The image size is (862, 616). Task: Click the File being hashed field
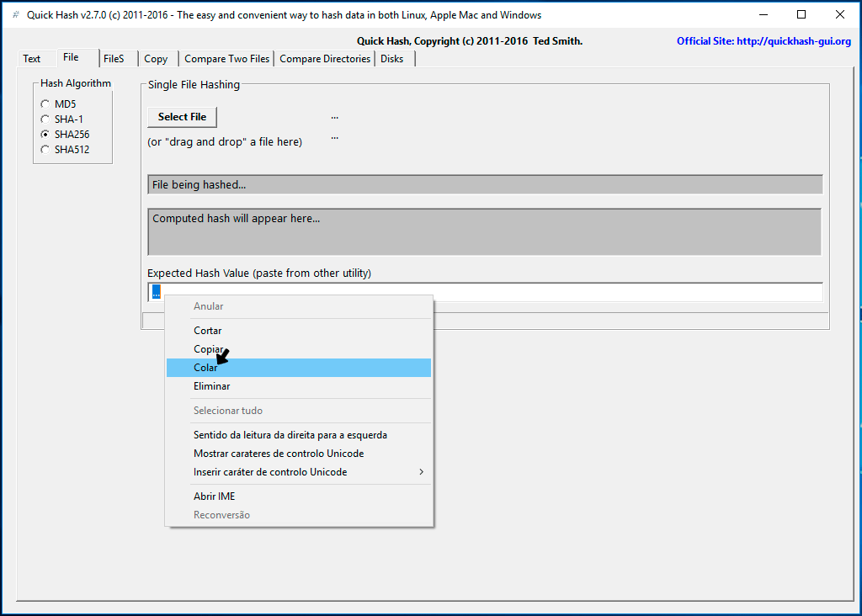(486, 184)
